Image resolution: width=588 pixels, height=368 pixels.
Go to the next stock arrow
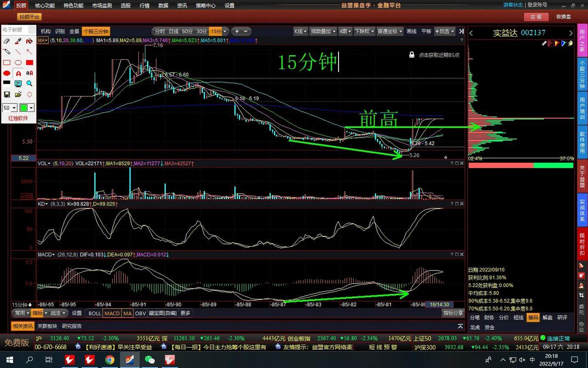click(571, 33)
